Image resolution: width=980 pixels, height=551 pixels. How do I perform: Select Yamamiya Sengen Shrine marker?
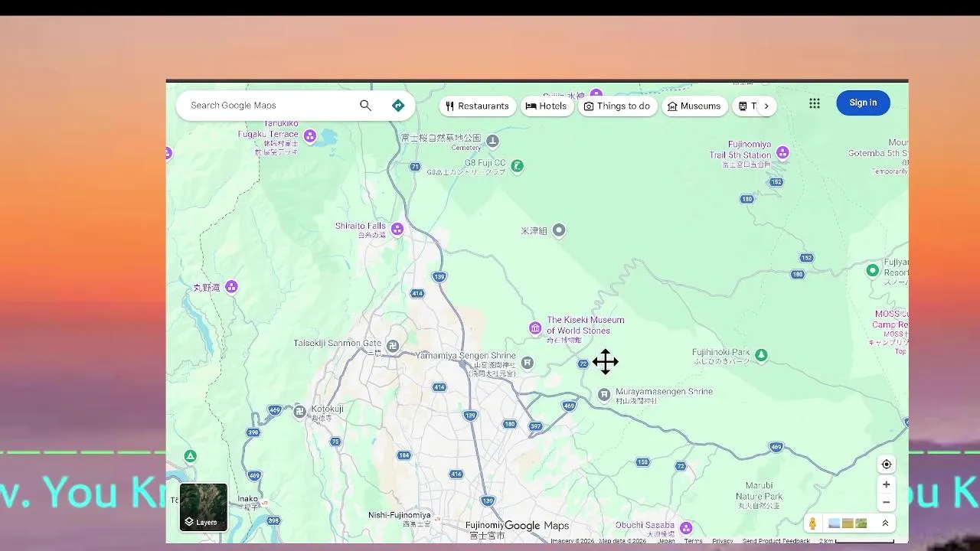528,362
